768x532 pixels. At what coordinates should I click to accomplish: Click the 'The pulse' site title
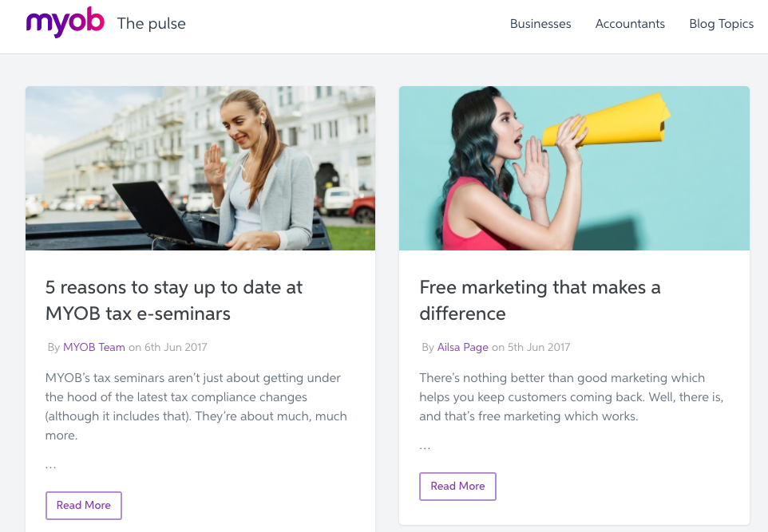pyautogui.click(x=151, y=25)
